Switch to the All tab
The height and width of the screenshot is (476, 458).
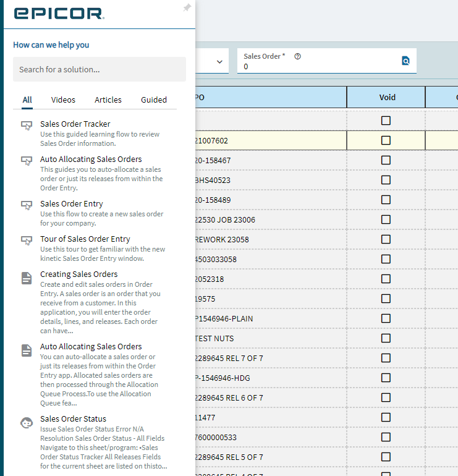click(x=27, y=100)
